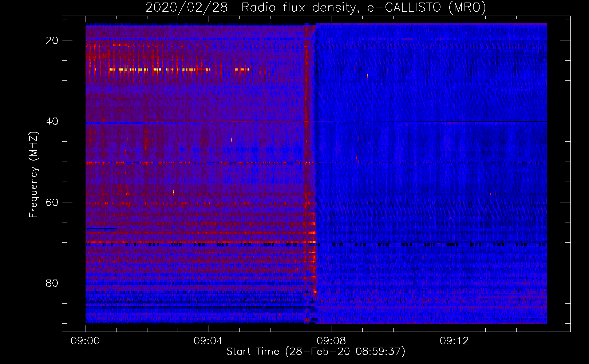
Task: Click the short black bar near 66 MHz at 09:00
Action: click(102, 229)
